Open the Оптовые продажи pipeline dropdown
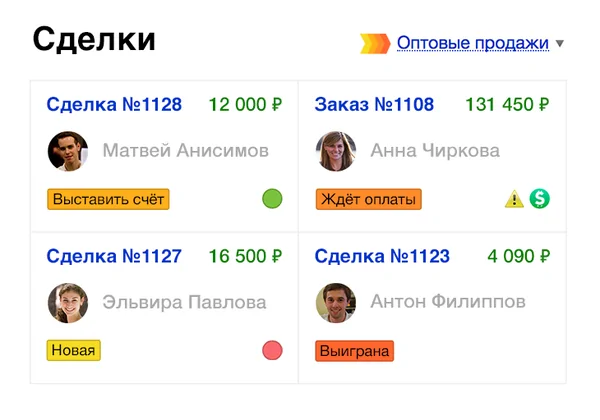This screenshot has width=600, height=420. tap(472, 43)
